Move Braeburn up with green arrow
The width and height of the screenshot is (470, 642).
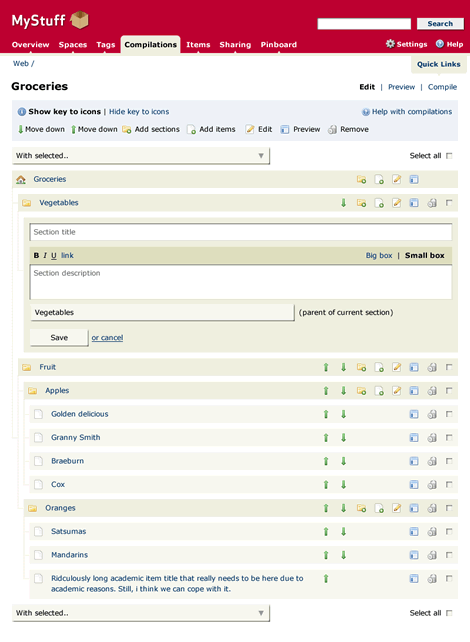pos(326,461)
